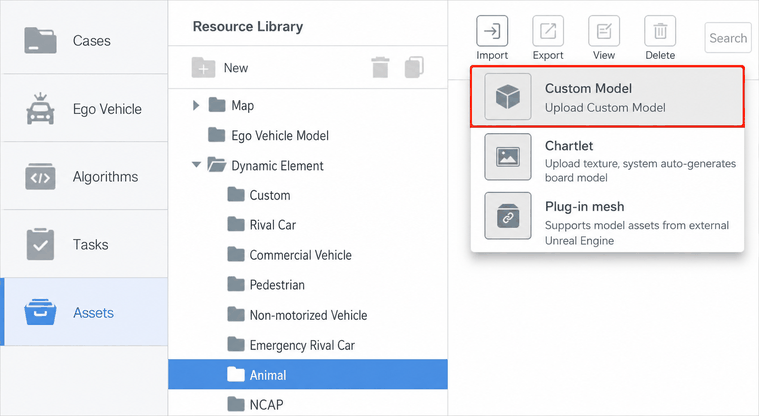Select the Animal tree item

(x=307, y=374)
